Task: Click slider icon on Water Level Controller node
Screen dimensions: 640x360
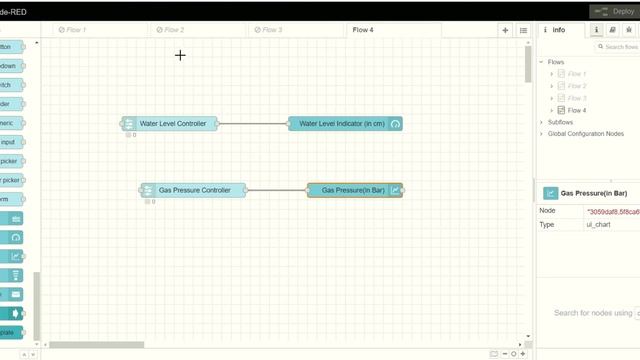Action: (x=129, y=124)
